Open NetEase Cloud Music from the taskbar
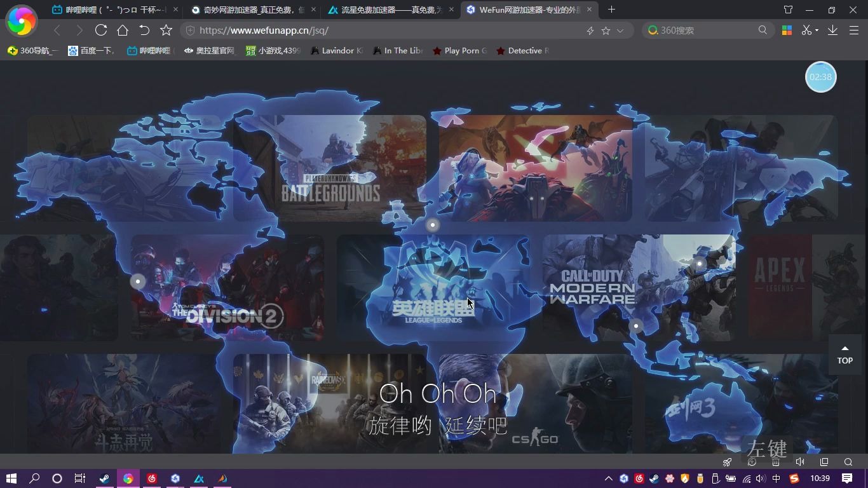 (x=152, y=478)
